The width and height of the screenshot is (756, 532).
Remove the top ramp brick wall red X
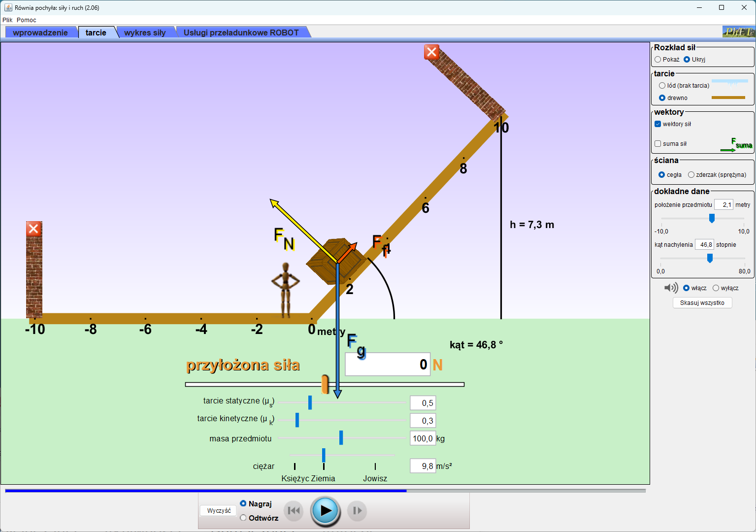click(431, 52)
